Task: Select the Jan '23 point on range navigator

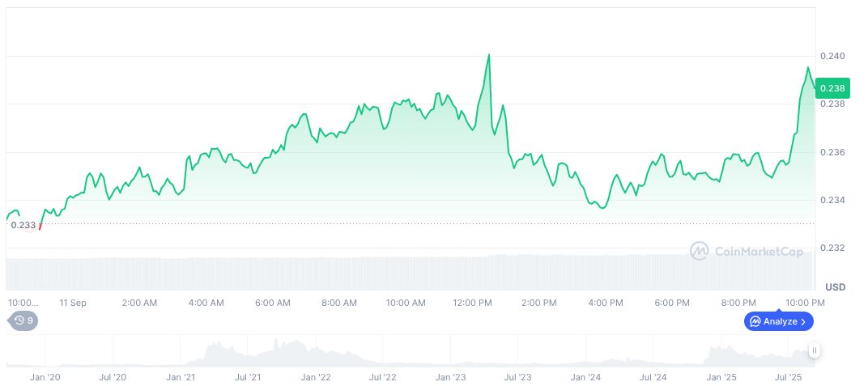Action: point(450,377)
